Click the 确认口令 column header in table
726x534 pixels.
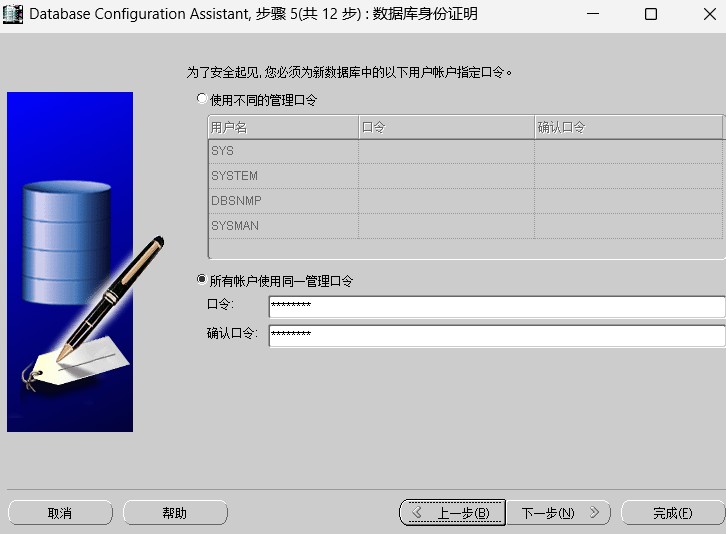(x=628, y=127)
